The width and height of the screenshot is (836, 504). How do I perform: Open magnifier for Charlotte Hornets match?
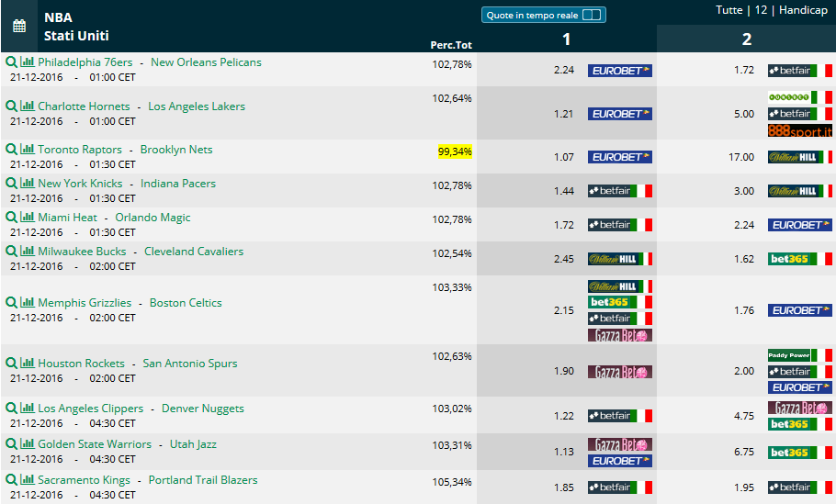point(11,106)
